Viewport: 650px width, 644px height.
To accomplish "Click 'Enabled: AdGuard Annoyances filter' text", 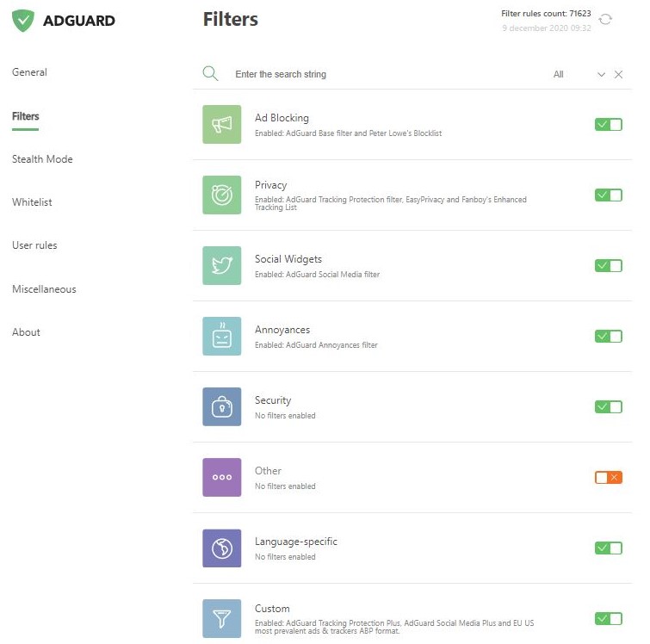I will [316, 345].
